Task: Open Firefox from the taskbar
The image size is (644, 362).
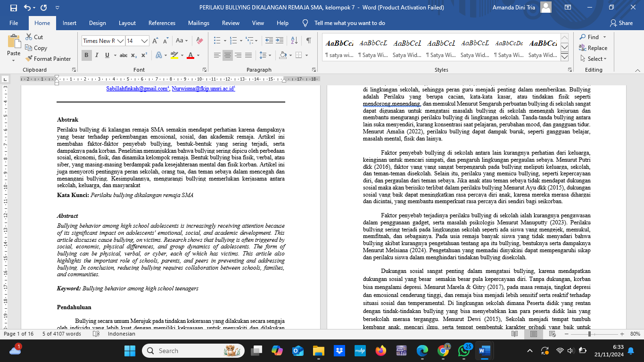Action: (x=380, y=351)
